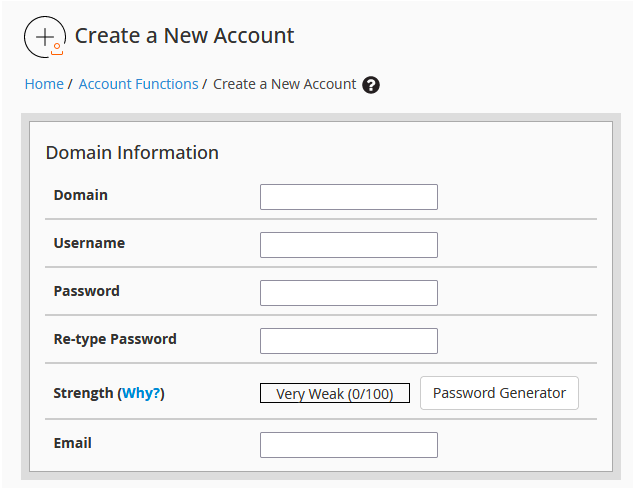Viewport: 635px width, 490px height.
Task: Click the Create a New Account plus icon
Action: [x=44, y=37]
